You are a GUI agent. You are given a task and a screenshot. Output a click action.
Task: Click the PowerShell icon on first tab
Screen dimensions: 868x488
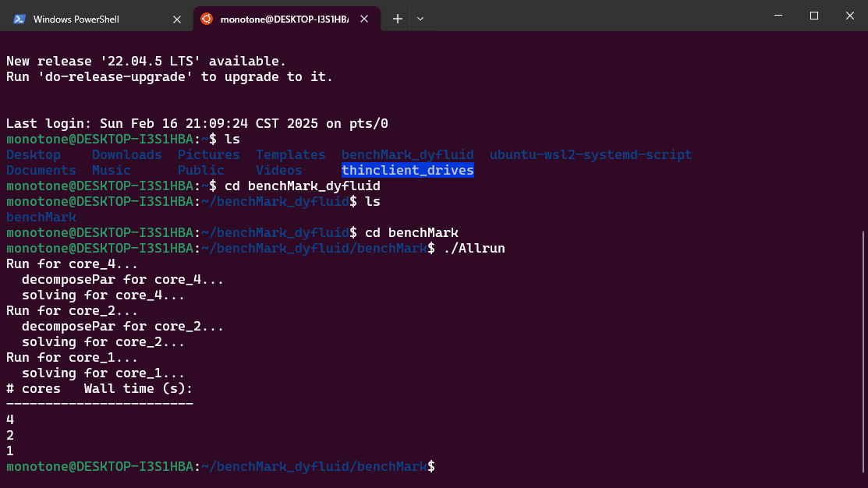19,19
